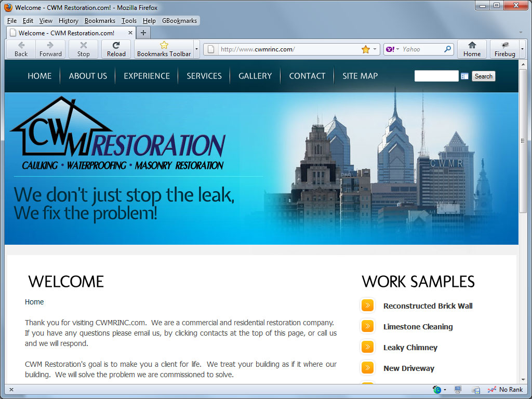Screen dimensions: 532x399
Task: Bookmark this page with the star icon
Action: [x=365, y=49]
